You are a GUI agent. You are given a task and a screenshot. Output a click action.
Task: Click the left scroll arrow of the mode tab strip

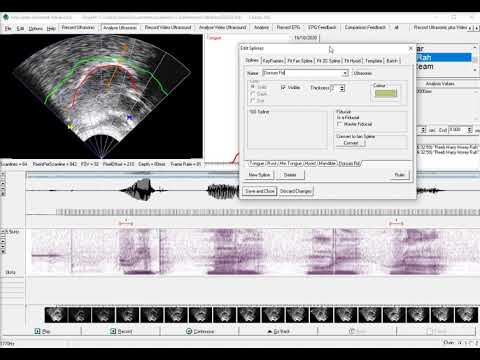pos(470,28)
